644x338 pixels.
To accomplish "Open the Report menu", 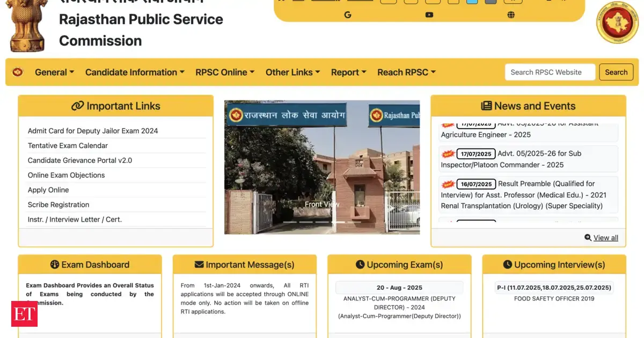I will [x=348, y=72].
